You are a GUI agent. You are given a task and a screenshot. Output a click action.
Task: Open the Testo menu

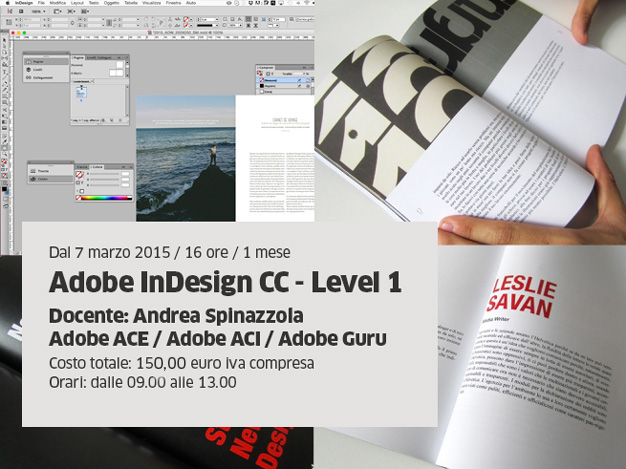coord(94,3)
